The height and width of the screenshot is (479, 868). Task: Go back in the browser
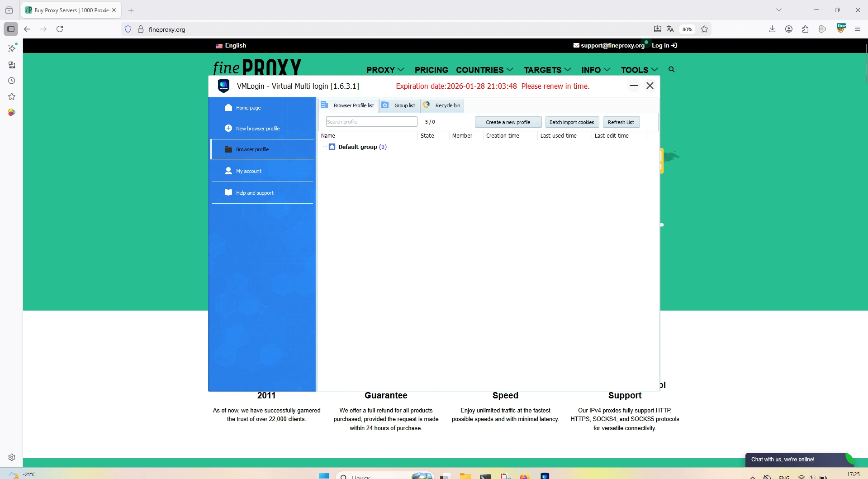(27, 29)
